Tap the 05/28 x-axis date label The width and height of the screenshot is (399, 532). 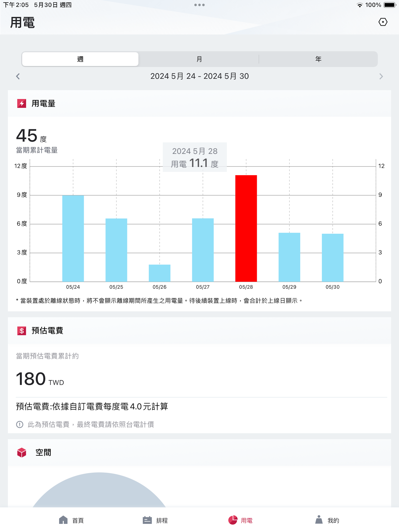(x=246, y=287)
